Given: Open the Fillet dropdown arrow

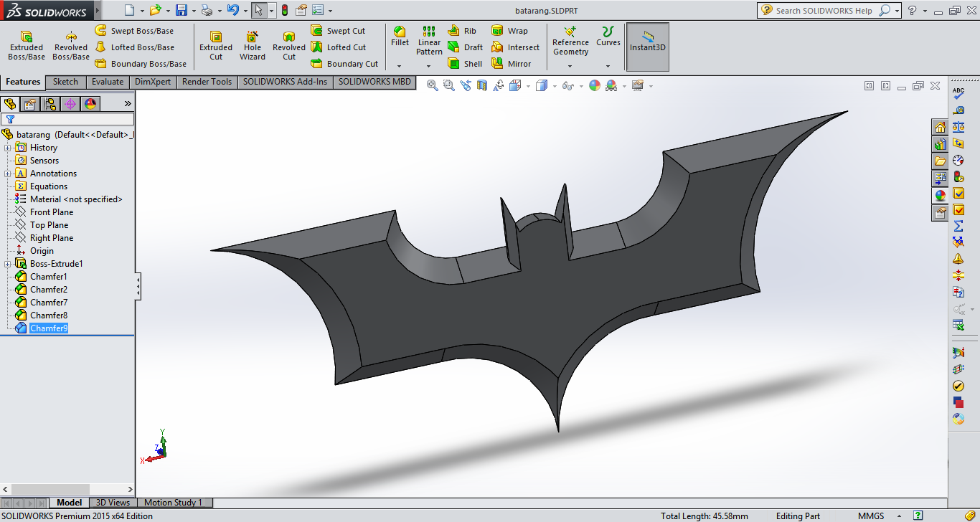Looking at the screenshot, I should coord(400,65).
